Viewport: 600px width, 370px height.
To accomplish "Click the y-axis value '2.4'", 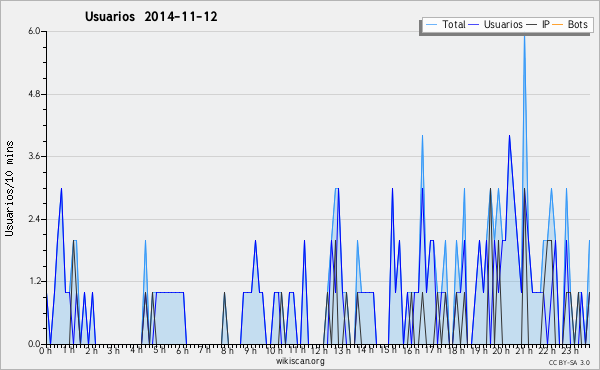I will tap(34, 219).
